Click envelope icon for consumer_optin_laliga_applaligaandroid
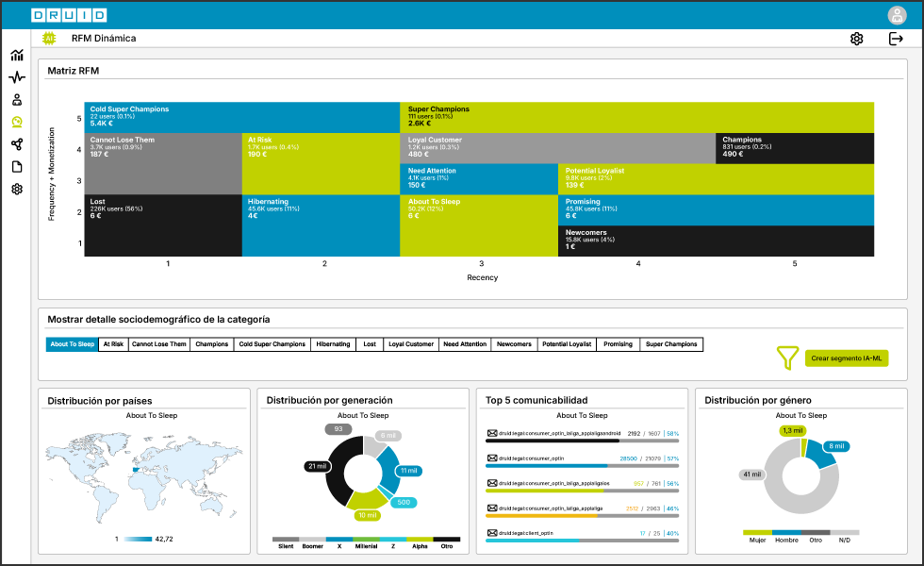924x566 pixels. [x=492, y=433]
